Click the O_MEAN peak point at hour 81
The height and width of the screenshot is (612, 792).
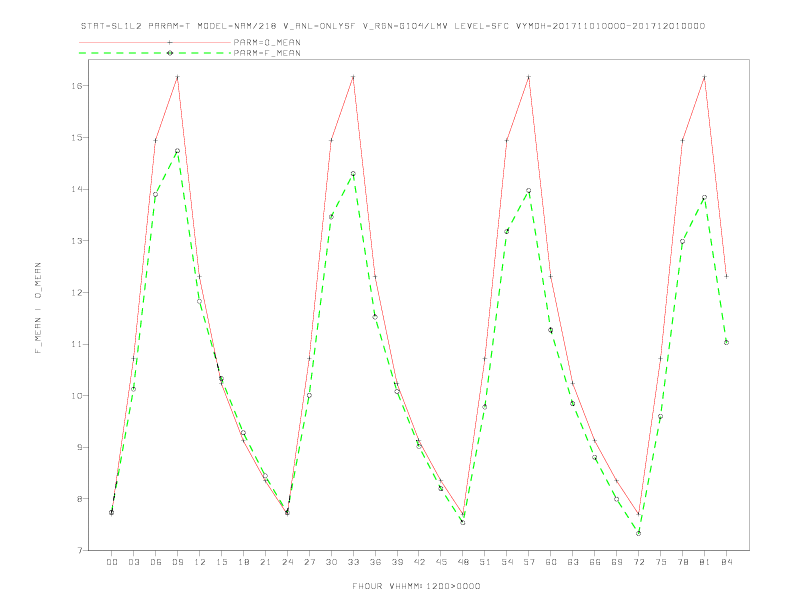pos(705,77)
